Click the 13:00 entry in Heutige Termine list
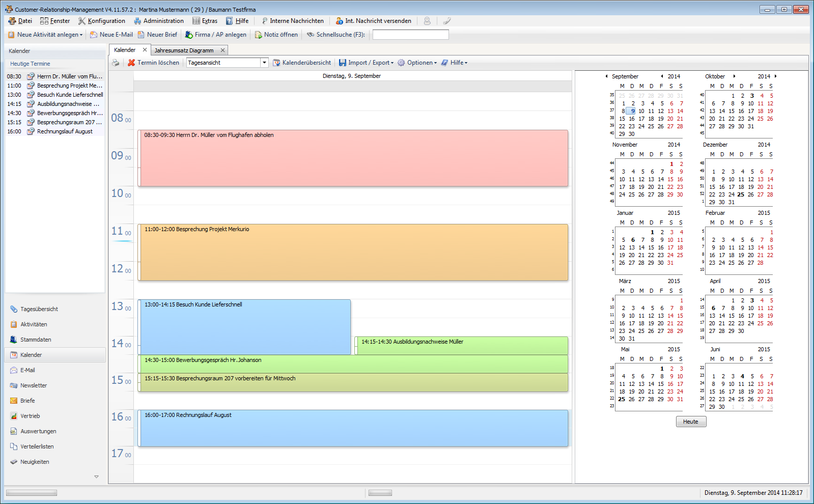814x504 pixels. (x=55, y=95)
